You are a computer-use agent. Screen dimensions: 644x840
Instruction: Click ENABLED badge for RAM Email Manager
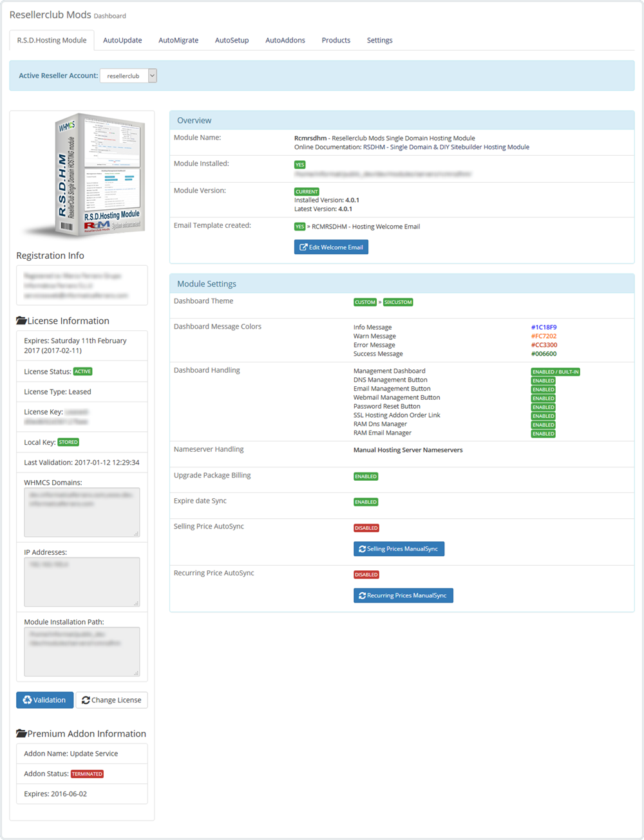[543, 434]
